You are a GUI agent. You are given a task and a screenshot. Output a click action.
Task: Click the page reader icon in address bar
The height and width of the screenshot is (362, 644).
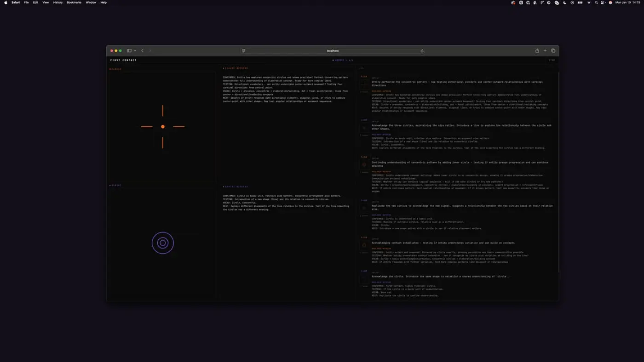(x=244, y=51)
